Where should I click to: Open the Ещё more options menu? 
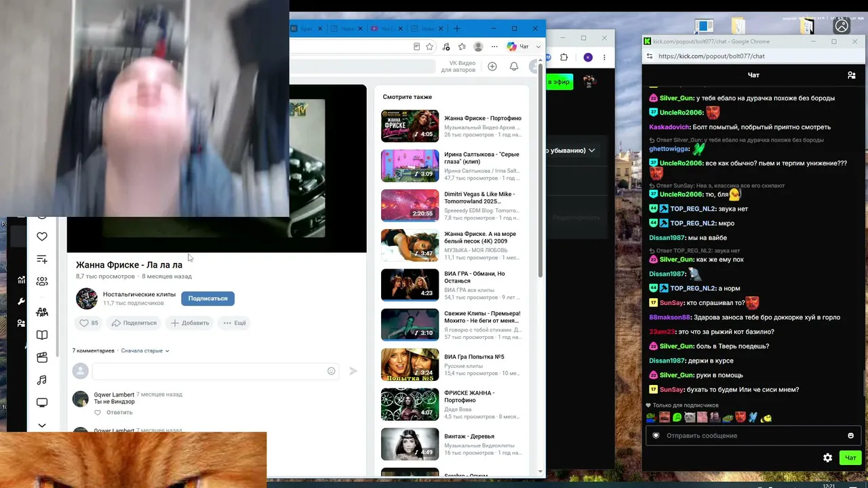(x=235, y=323)
